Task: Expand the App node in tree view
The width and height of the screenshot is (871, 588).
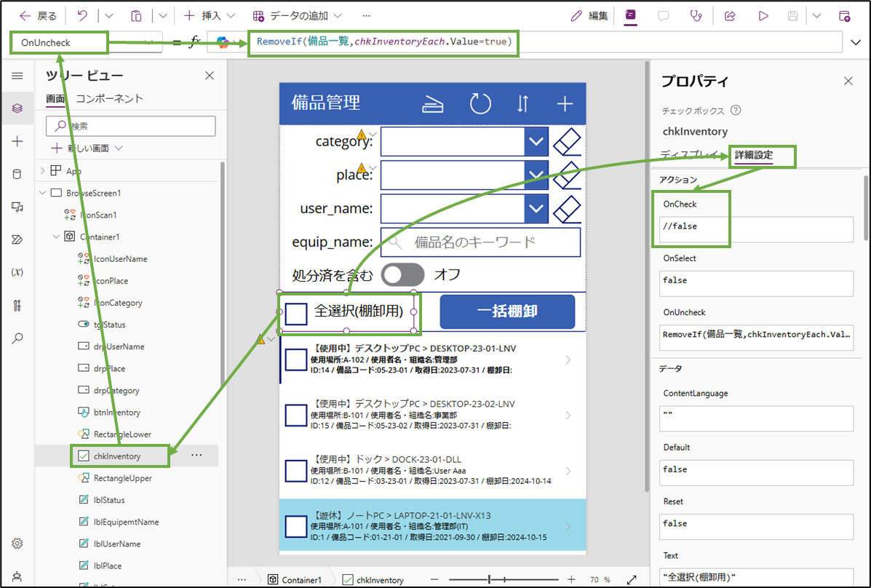Action: pos(43,170)
